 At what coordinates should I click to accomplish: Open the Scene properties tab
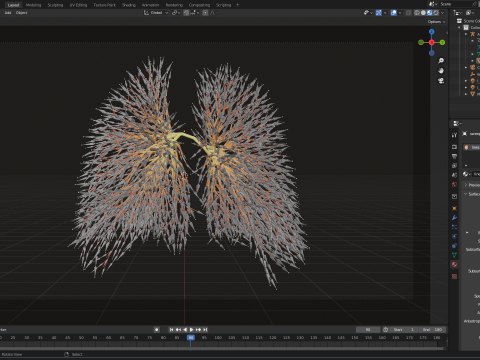point(454,175)
